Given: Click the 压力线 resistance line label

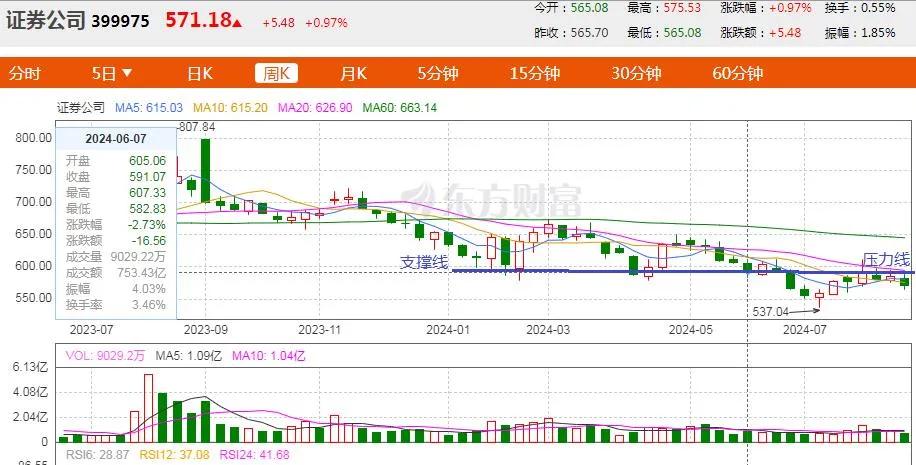Looking at the screenshot, I should (x=886, y=258).
